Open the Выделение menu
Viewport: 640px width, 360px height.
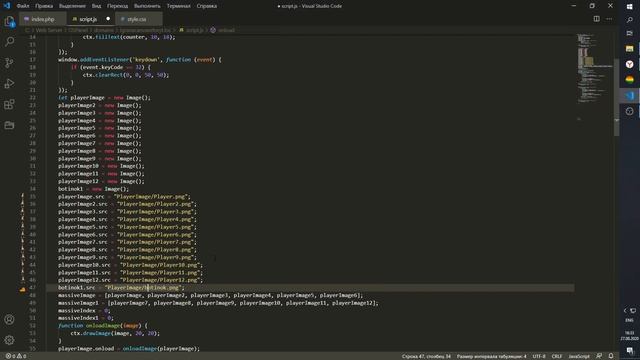coord(72,6)
